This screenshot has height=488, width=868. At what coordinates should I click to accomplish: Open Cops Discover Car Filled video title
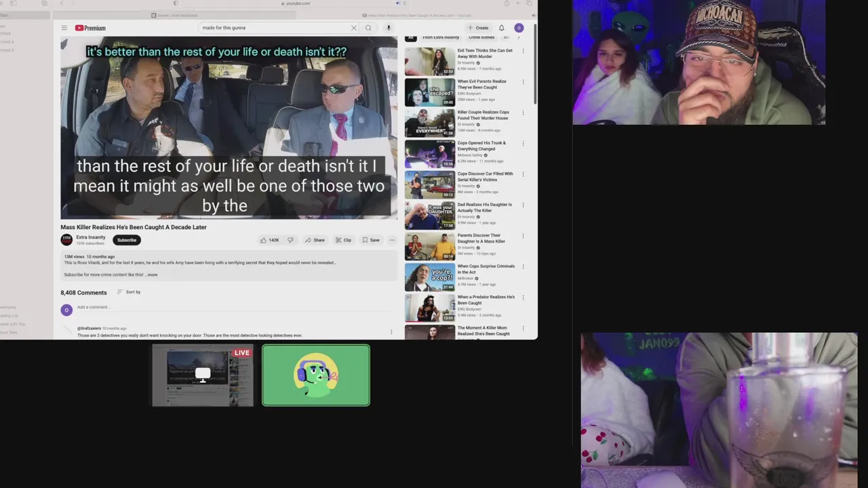(x=485, y=176)
